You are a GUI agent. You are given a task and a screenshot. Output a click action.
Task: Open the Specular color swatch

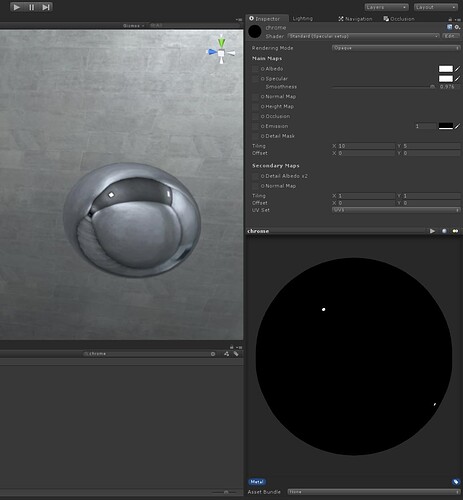(446, 79)
